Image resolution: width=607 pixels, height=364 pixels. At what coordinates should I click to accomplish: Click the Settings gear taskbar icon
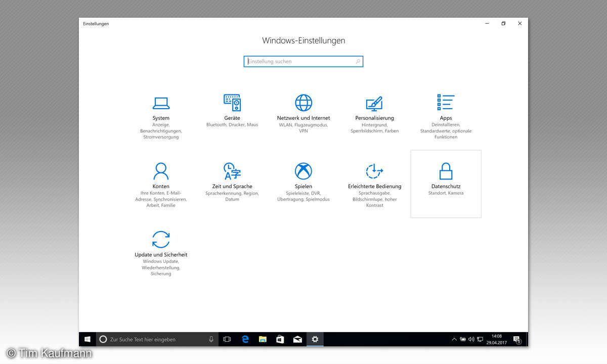coord(315,339)
